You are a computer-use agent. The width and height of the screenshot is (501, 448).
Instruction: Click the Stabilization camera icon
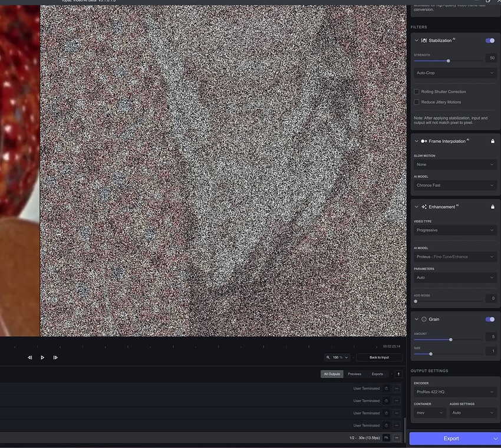tap(424, 41)
